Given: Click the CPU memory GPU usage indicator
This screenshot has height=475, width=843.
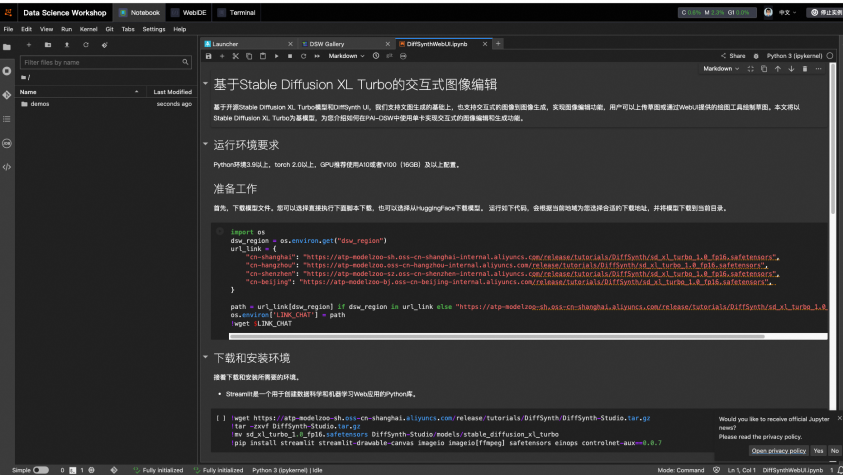Looking at the screenshot, I should pos(716,12).
